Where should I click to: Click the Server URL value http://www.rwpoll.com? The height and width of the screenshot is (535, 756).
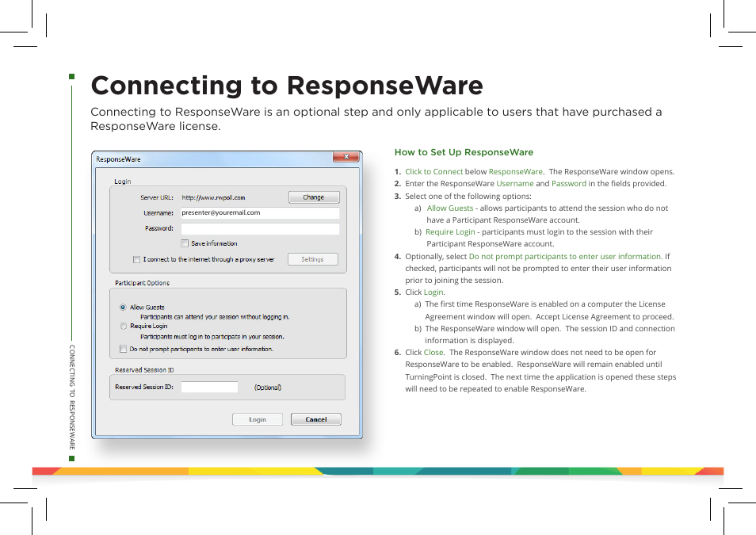[x=213, y=198]
